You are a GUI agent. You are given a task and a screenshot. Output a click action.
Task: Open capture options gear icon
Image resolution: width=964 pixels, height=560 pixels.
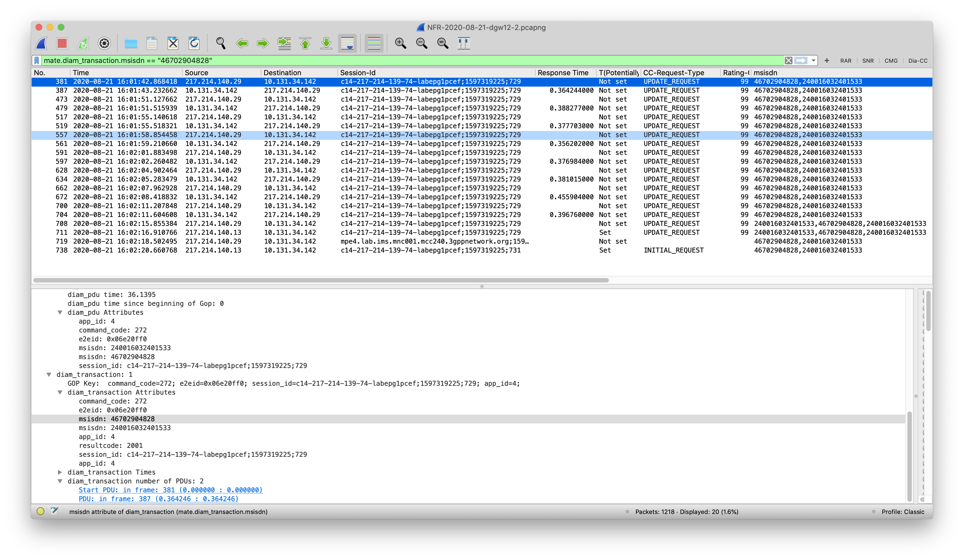click(x=104, y=43)
